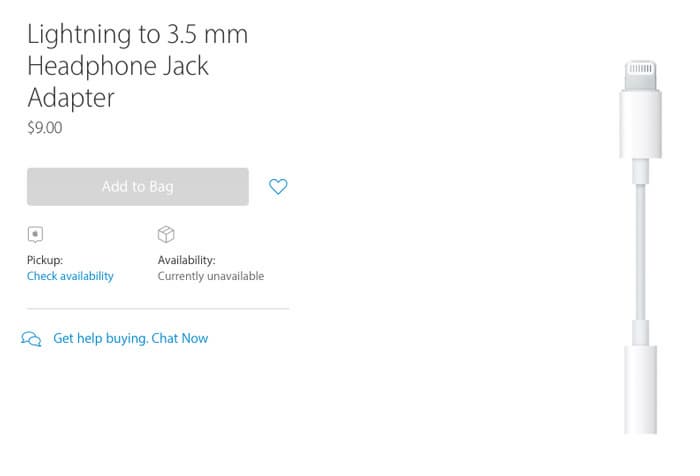
Task: Click the word 'Adapter' in the title
Action: (x=71, y=98)
